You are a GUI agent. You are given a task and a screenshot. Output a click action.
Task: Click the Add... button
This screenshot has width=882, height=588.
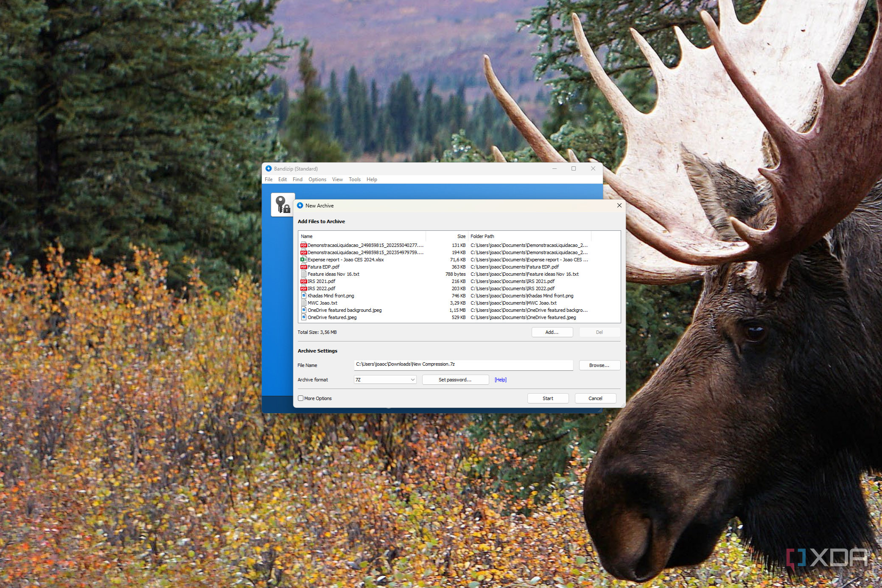point(552,332)
